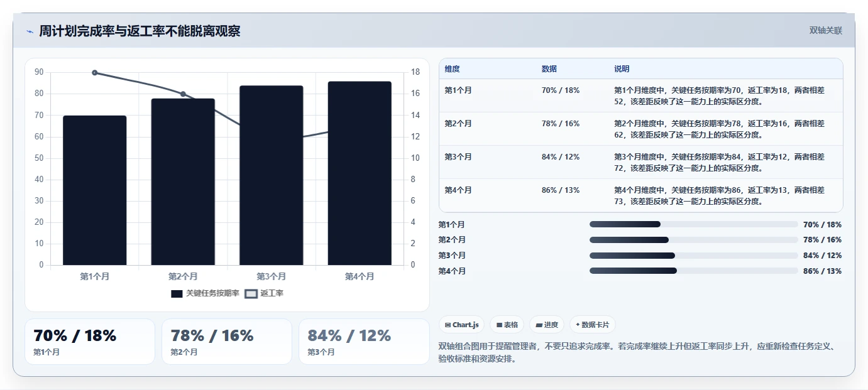Click the 第1个月 bar in the chart
The height and width of the screenshot is (390, 868).
(x=95, y=190)
